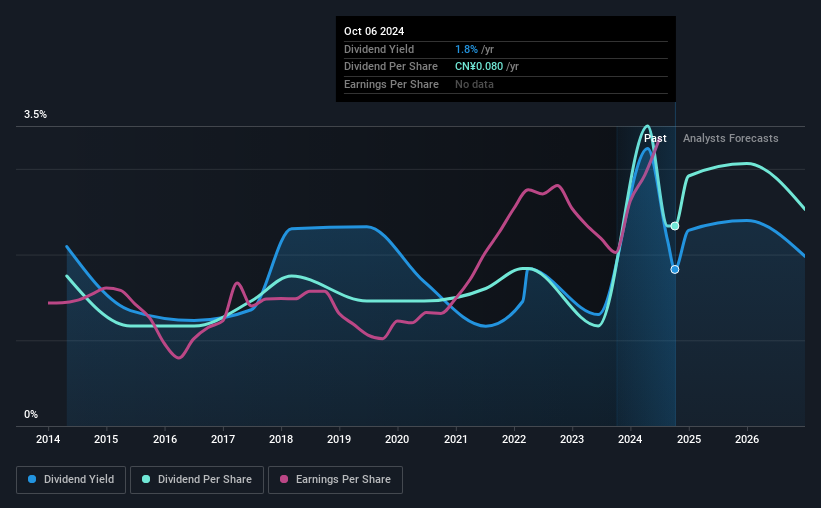
Task: Click the CN¥0.080 Dividend Per Share value
Action: pos(479,67)
